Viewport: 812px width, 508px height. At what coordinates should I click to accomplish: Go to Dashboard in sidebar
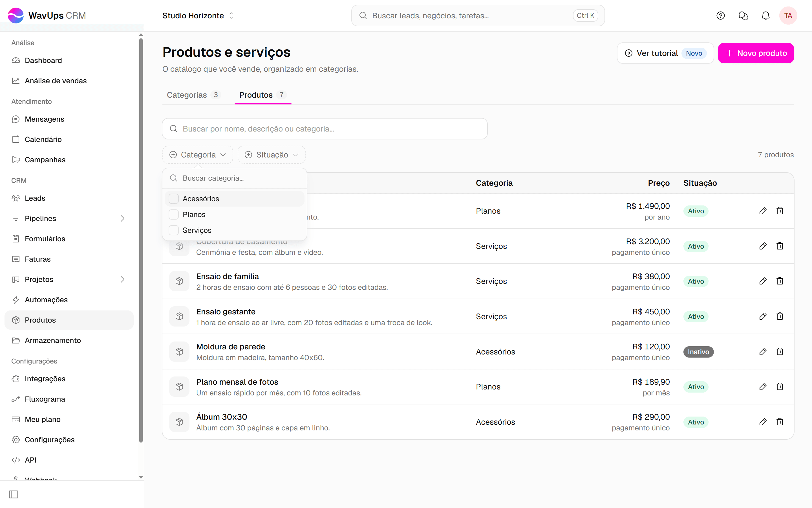click(x=69, y=60)
